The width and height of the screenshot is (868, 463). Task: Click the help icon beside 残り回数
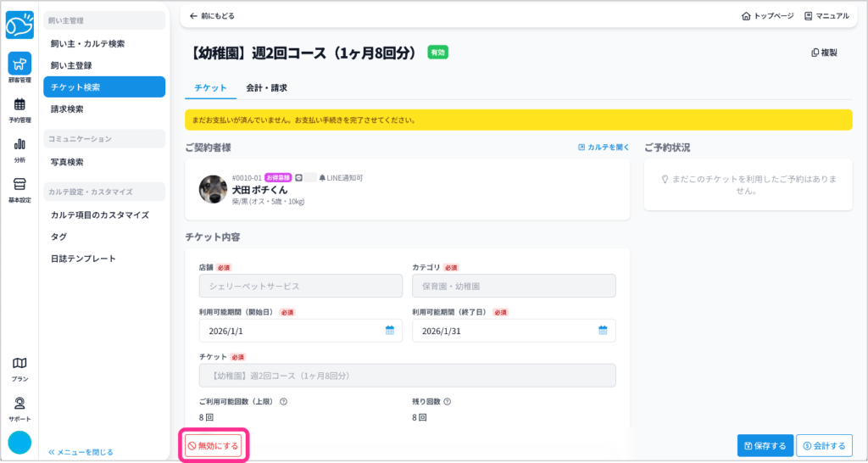click(x=447, y=402)
